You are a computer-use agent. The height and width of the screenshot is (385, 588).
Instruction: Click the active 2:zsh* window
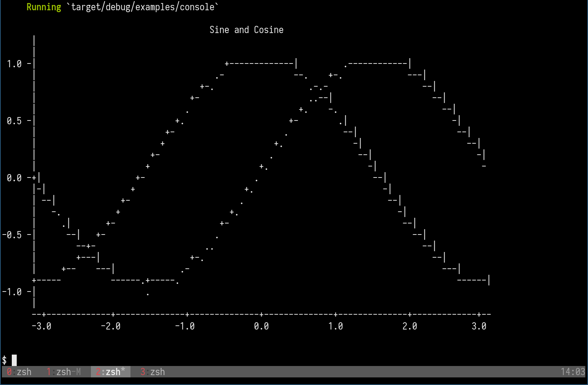pyautogui.click(x=110, y=372)
